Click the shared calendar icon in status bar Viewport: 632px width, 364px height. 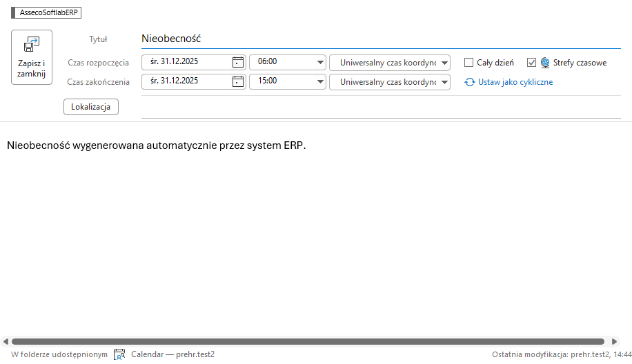coord(119,354)
